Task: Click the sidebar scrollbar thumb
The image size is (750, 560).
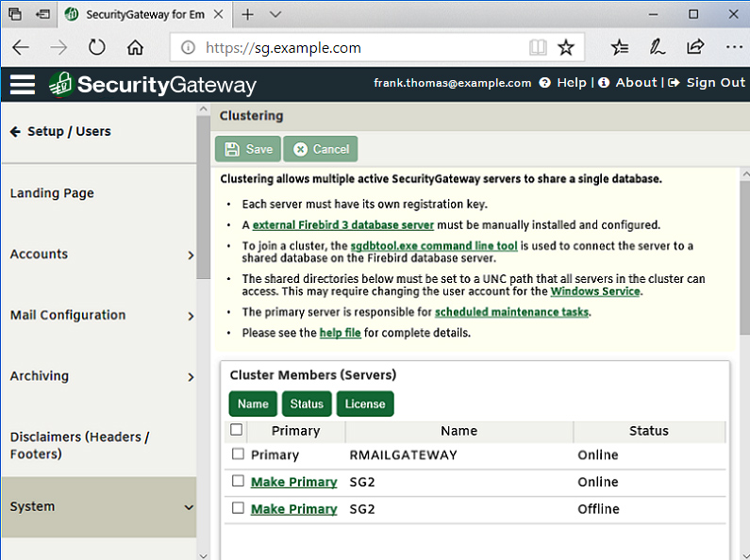Action: 203,198
